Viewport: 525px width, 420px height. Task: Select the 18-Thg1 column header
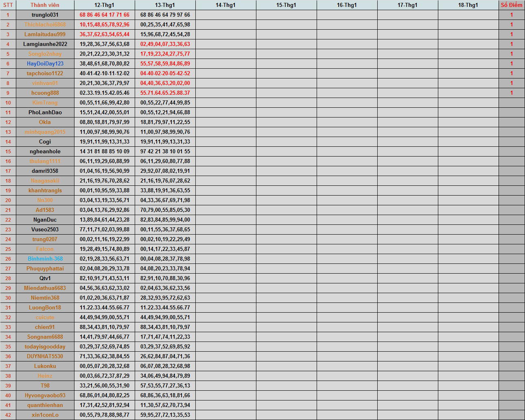point(468,5)
